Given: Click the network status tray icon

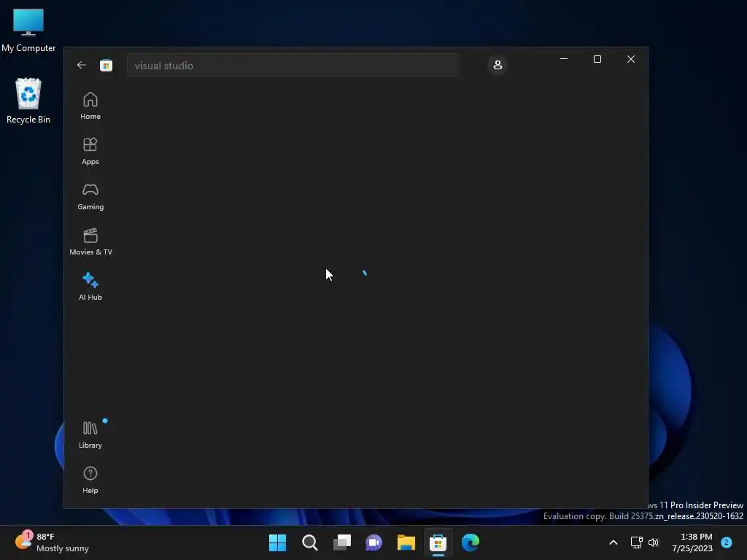Looking at the screenshot, I should [636, 542].
